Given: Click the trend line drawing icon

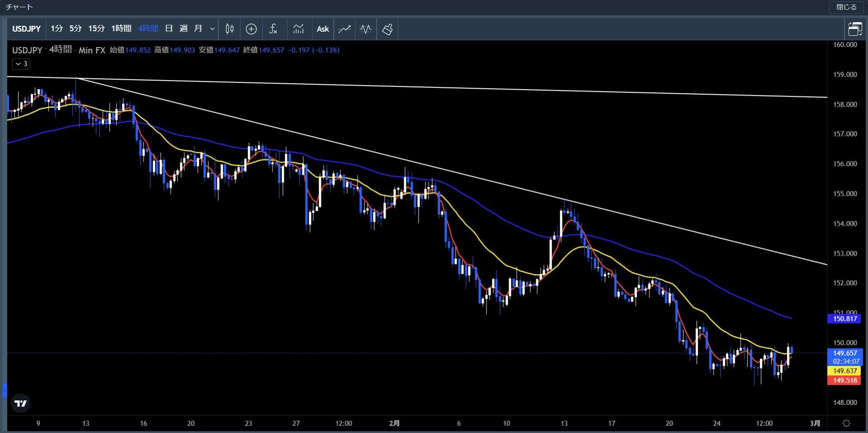Looking at the screenshot, I should tap(344, 29).
